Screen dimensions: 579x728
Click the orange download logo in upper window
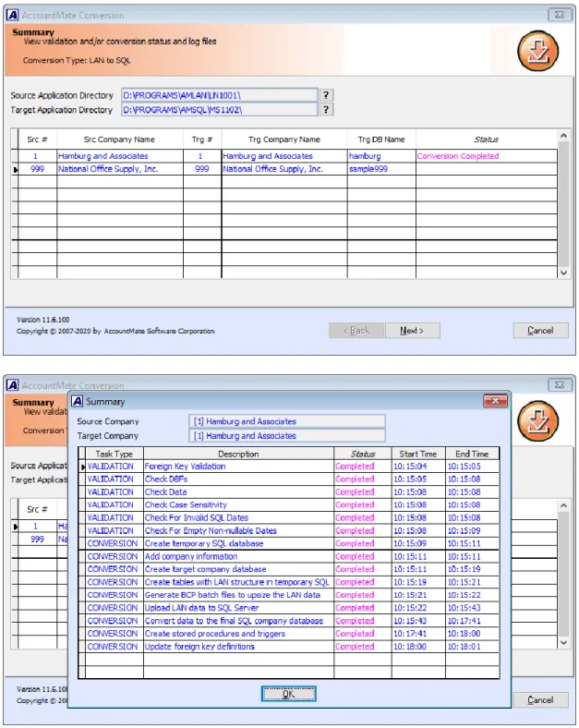(x=537, y=51)
